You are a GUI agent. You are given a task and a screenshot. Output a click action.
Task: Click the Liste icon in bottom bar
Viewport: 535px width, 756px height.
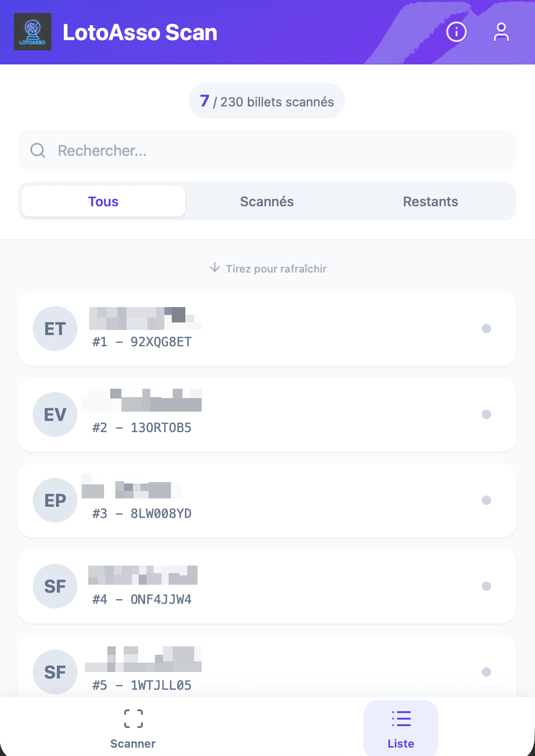click(x=401, y=719)
